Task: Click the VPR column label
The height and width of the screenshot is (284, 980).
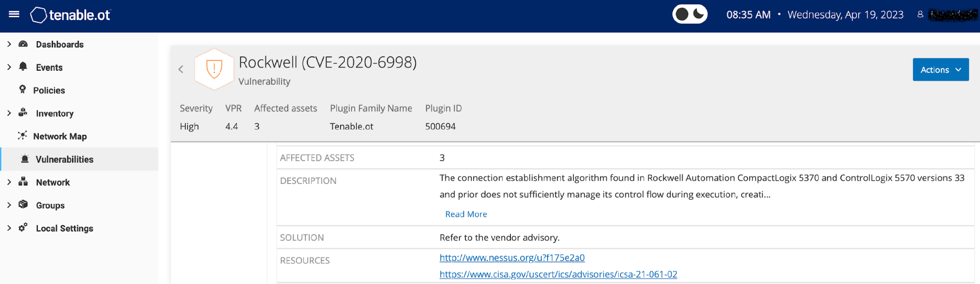Action: coord(233,108)
